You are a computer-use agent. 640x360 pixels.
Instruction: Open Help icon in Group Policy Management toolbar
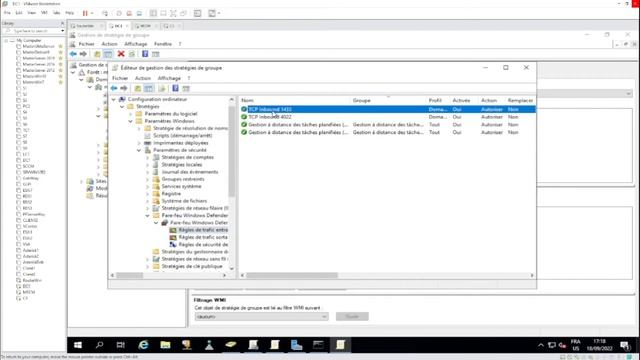coord(145,54)
